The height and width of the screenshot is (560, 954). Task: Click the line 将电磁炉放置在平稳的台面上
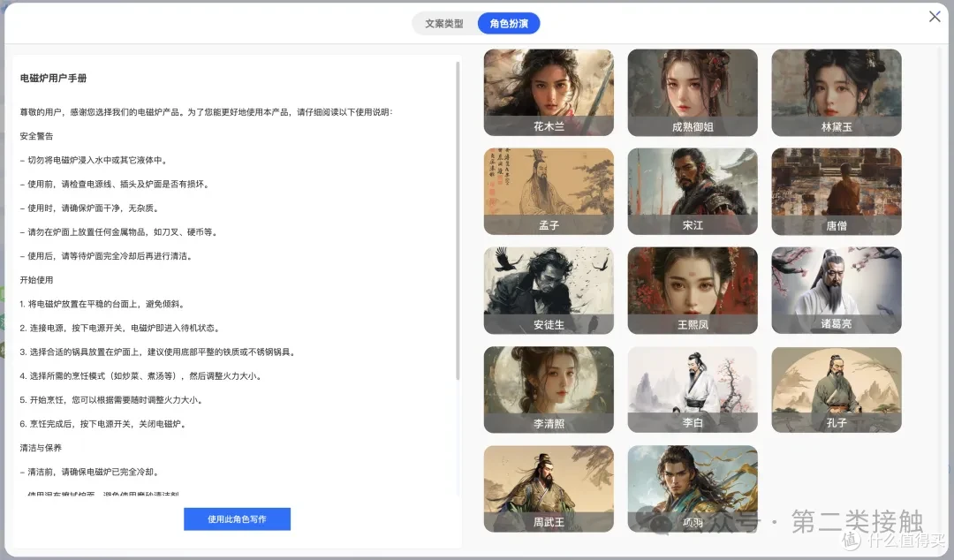(x=102, y=304)
